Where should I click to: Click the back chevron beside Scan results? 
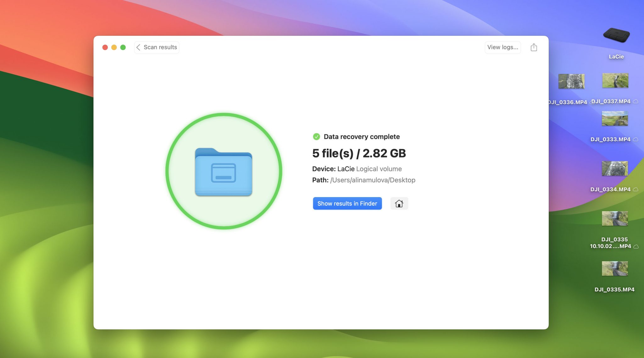coord(139,47)
